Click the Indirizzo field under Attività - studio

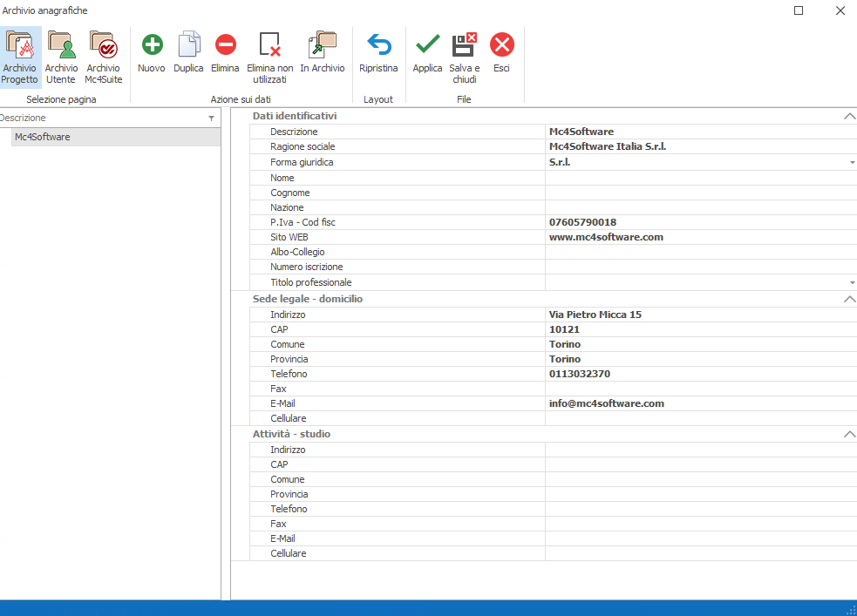click(x=701, y=450)
